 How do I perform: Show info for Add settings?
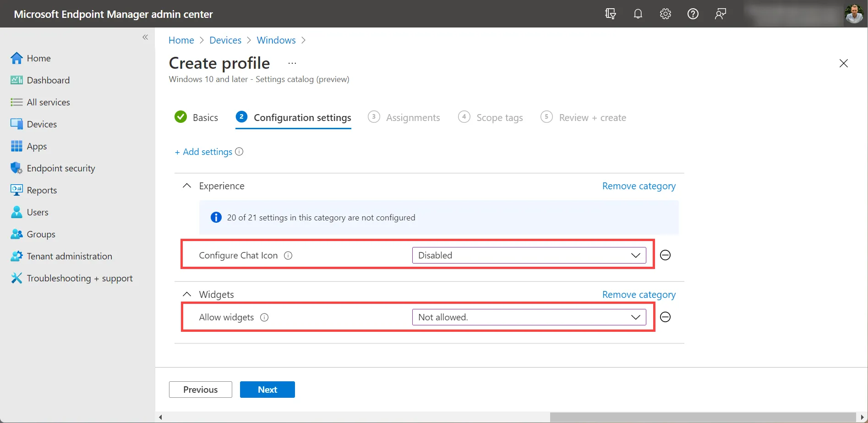(239, 152)
